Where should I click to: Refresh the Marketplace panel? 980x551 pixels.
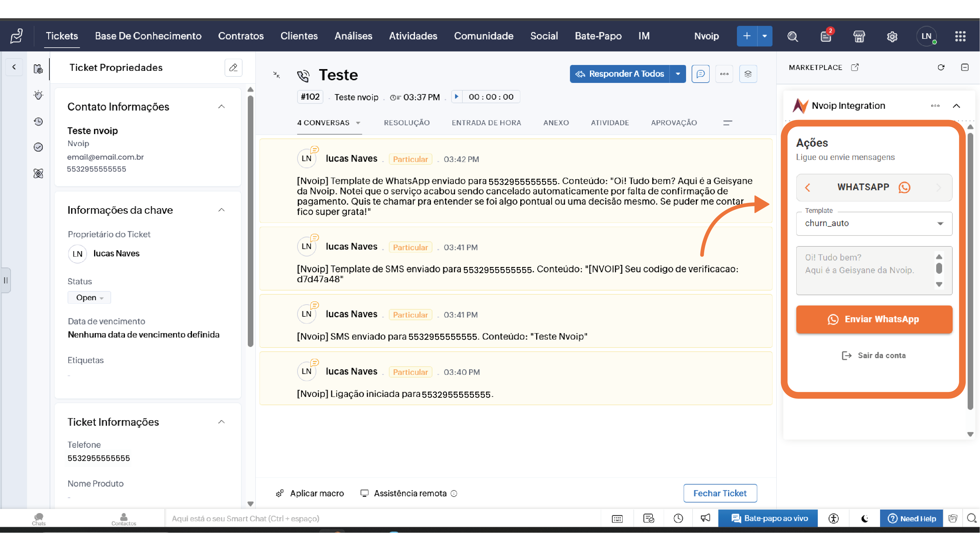[941, 67]
